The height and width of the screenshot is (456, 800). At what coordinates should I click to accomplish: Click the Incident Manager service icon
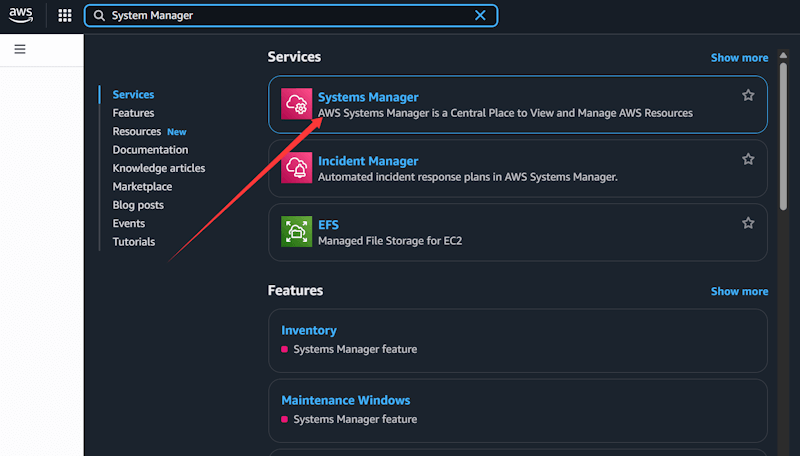[x=297, y=168]
